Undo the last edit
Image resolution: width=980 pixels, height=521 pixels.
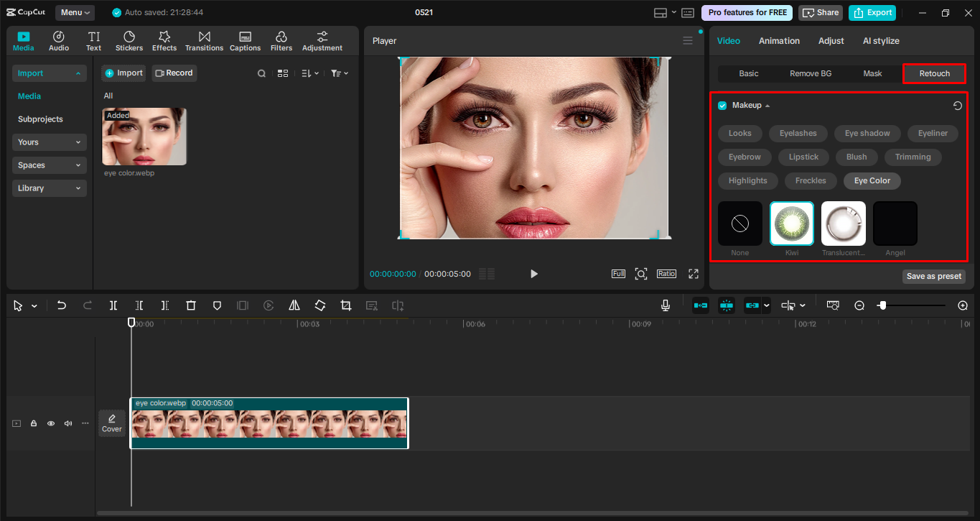pos(61,305)
